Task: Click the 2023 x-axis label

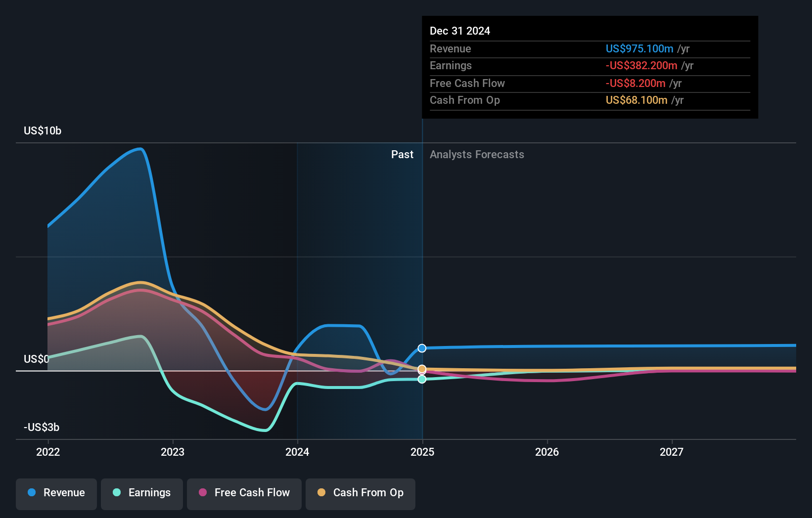Action: pyautogui.click(x=173, y=452)
